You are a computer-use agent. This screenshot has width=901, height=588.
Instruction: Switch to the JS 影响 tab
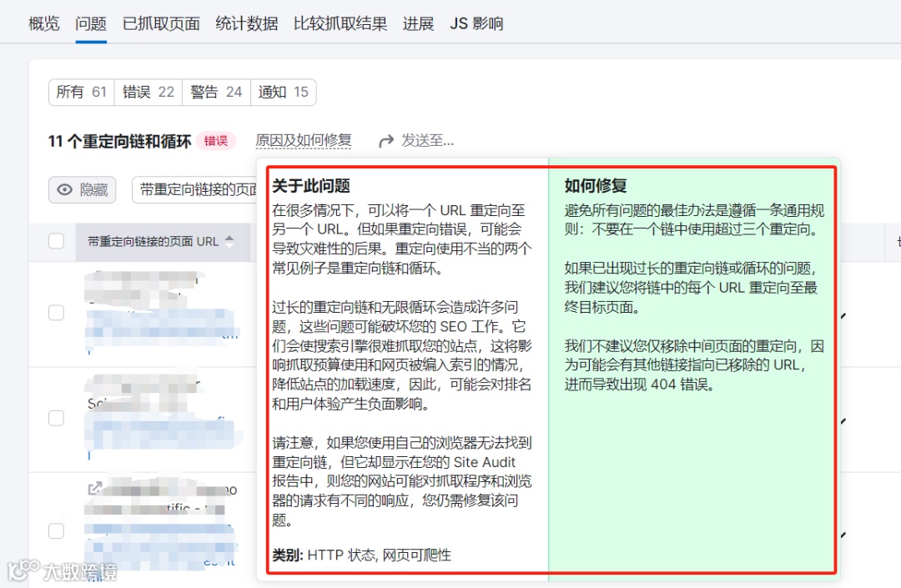476,23
